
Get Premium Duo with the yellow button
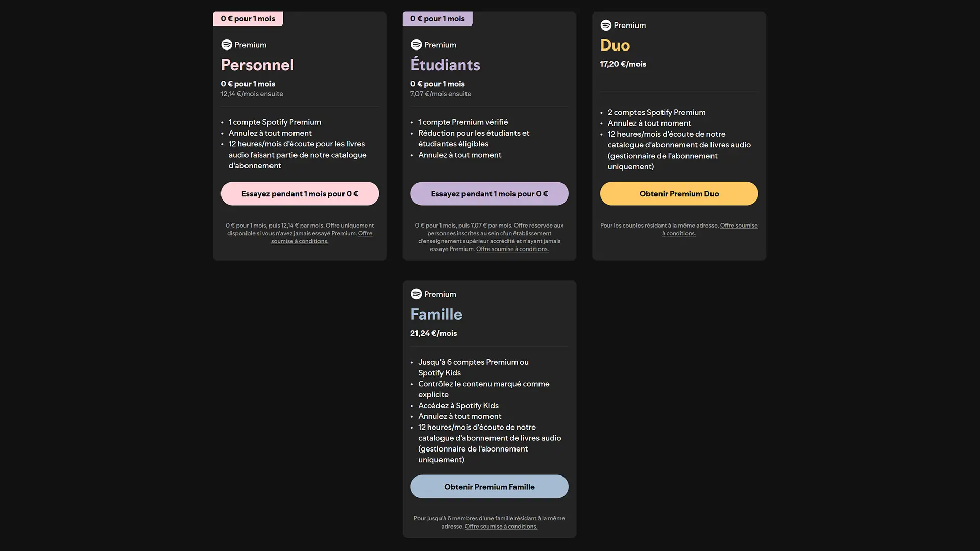coord(679,194)
